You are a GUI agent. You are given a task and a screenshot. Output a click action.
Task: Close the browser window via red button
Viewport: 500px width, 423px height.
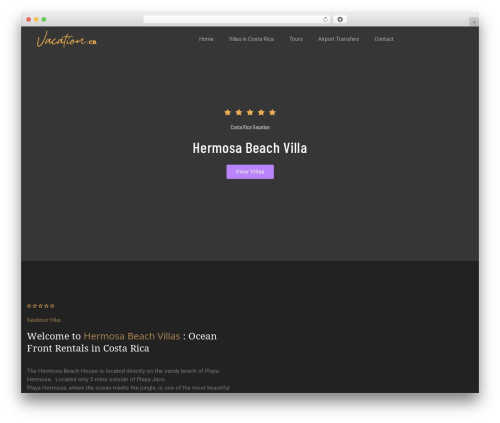29,19
